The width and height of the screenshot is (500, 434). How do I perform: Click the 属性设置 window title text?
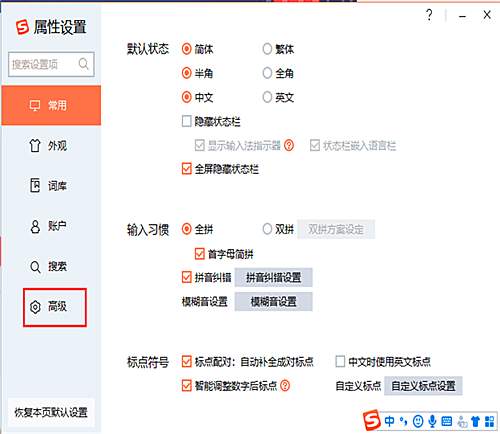pos(60,27)
